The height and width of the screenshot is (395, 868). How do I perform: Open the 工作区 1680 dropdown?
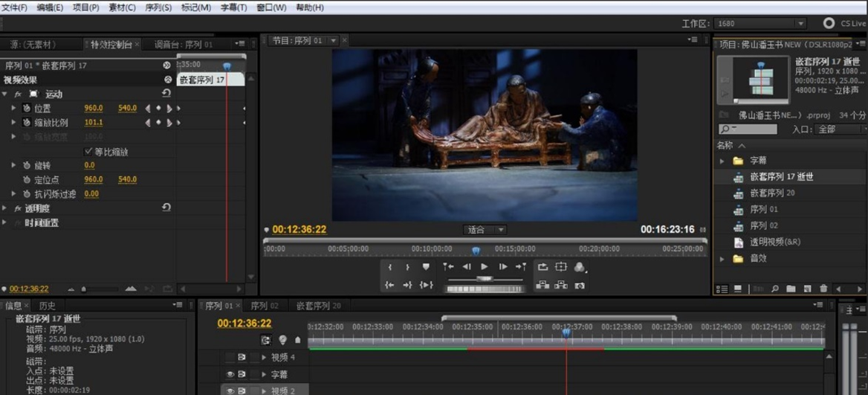pos(760,23)
